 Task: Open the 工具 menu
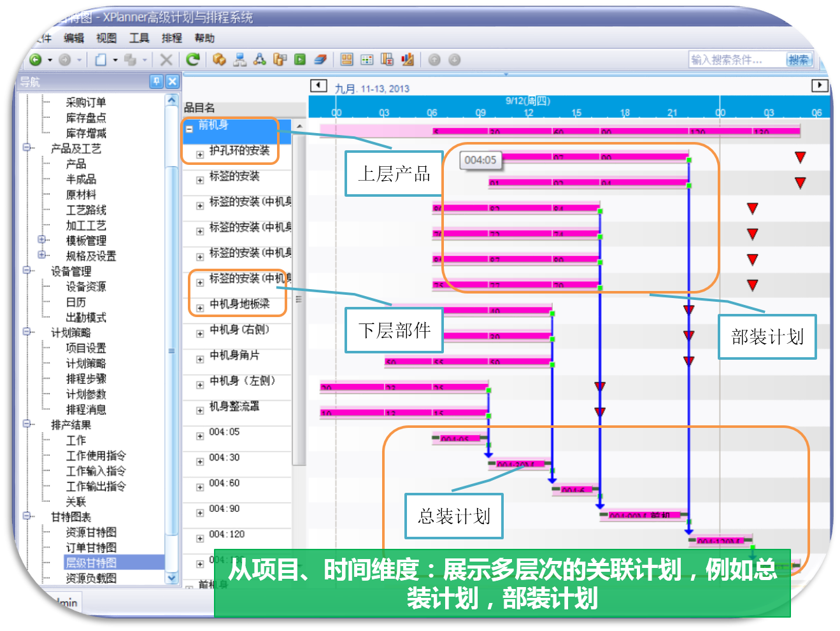pyautogui.click(x=139, y=38)
